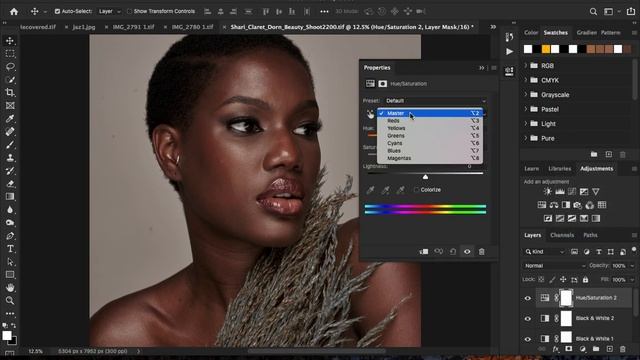Toggle the on-image adjustment hand tool
The height and width of the screenshot is (360, 640).
[x=370, y=114]
